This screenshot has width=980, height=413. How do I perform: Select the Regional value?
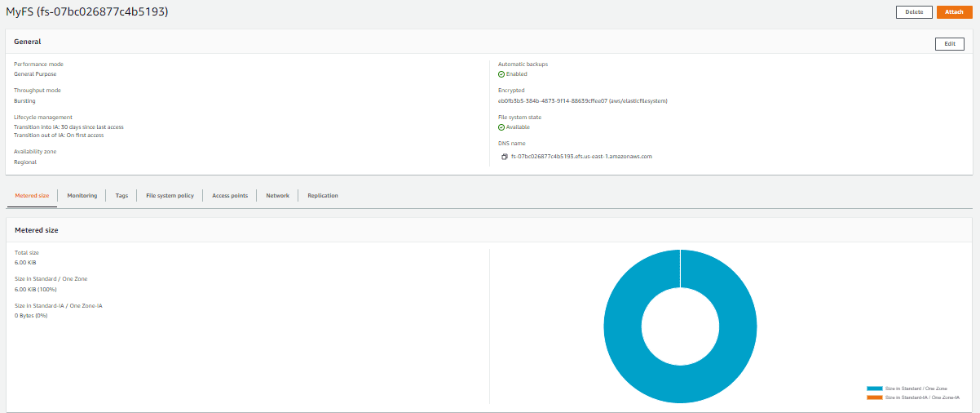(25, 162)
